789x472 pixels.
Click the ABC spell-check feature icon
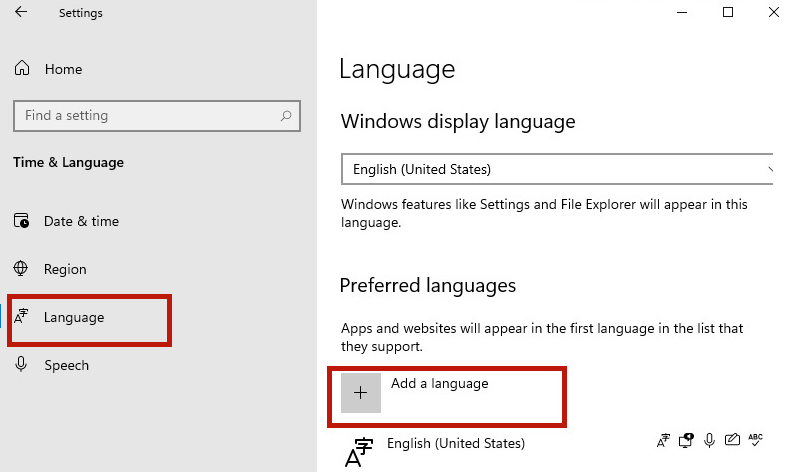[756, 439]
